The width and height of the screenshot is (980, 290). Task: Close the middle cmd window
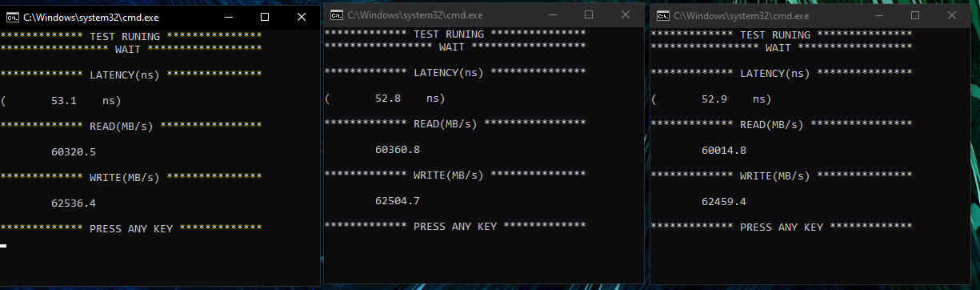click(625, 15)
